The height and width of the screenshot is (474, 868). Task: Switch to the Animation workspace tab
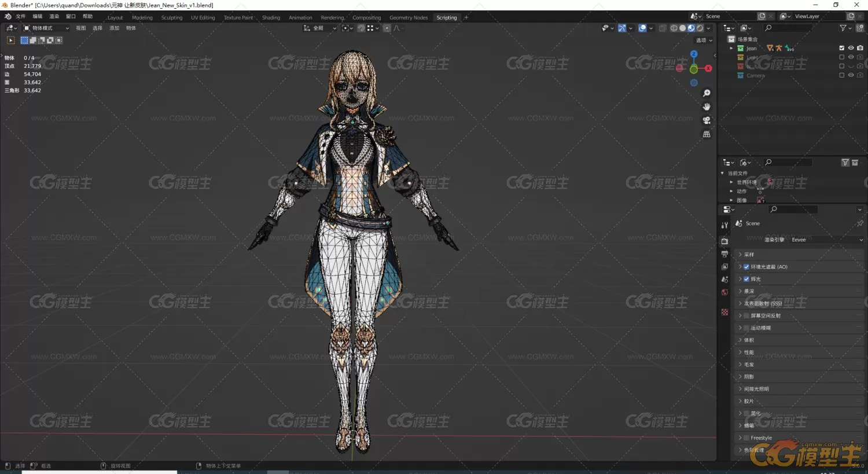300,17
